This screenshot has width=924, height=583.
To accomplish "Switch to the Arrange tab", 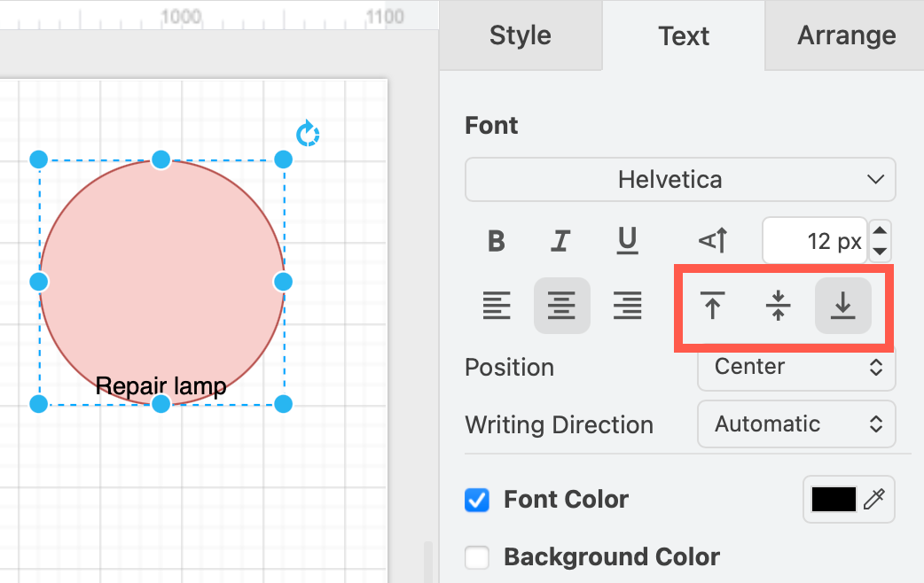I will [x=846, y=35].
